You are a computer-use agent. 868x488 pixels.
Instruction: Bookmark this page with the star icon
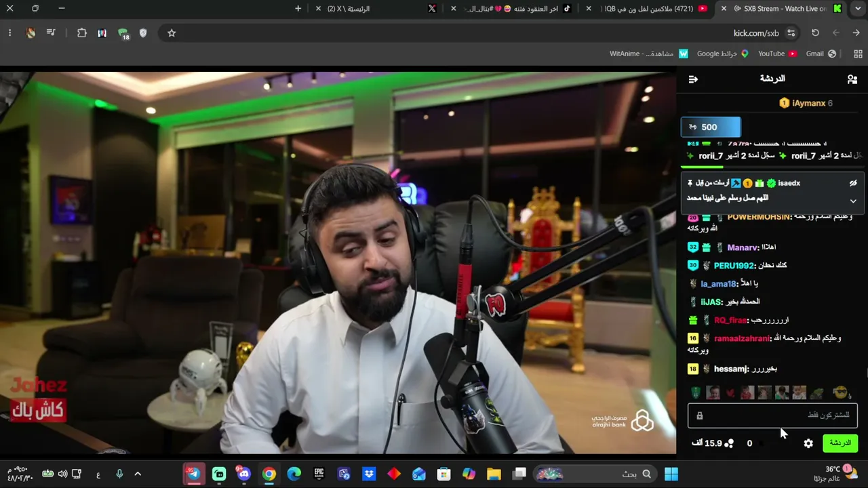(172, 33)
